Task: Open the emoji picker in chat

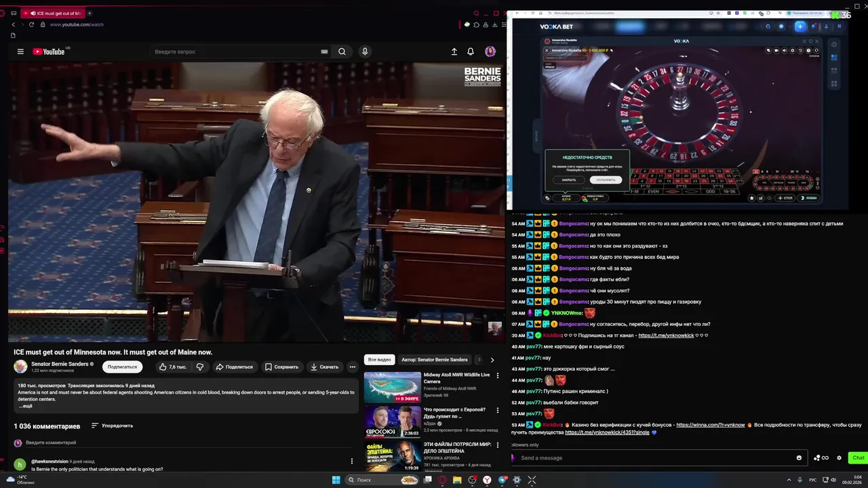Action: pyautogui.click(x=799, y=457)
